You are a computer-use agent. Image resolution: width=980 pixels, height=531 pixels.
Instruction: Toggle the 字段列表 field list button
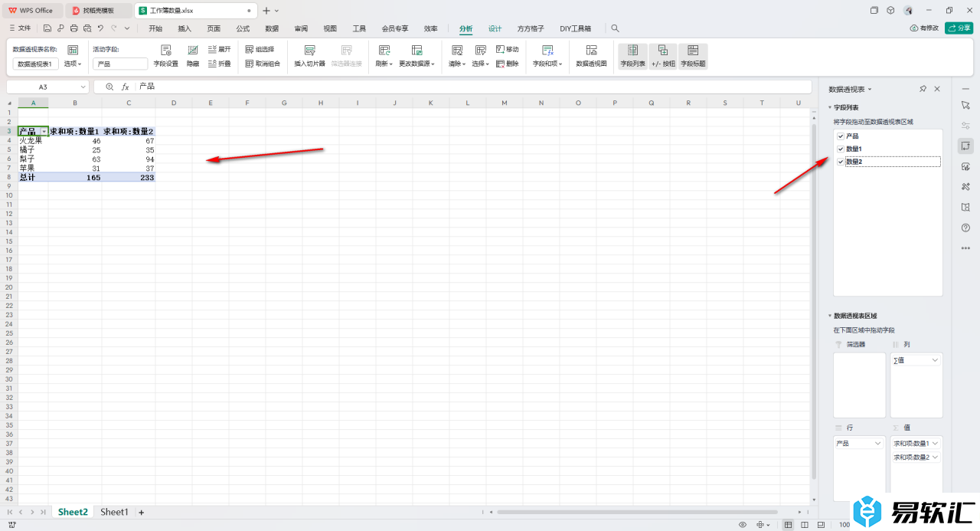[632, 56]
